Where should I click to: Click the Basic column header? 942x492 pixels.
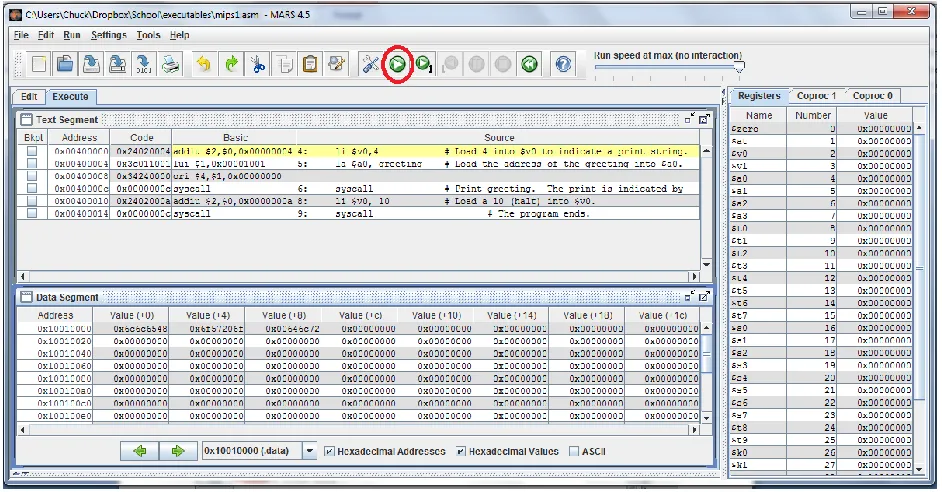234,138
